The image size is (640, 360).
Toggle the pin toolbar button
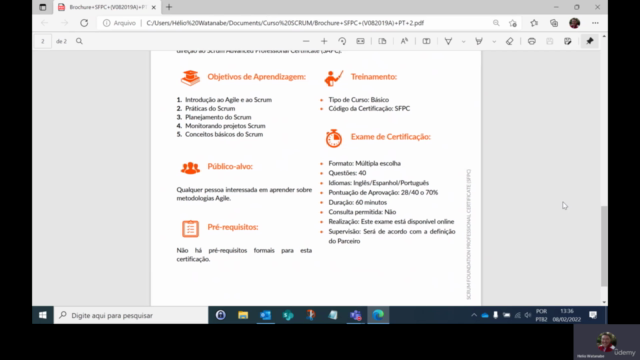click(590, 41)
